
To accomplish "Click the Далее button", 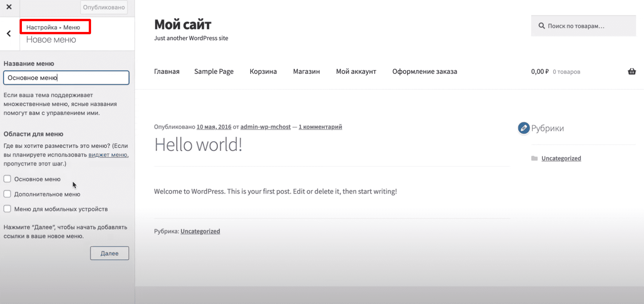I will 110,253.
